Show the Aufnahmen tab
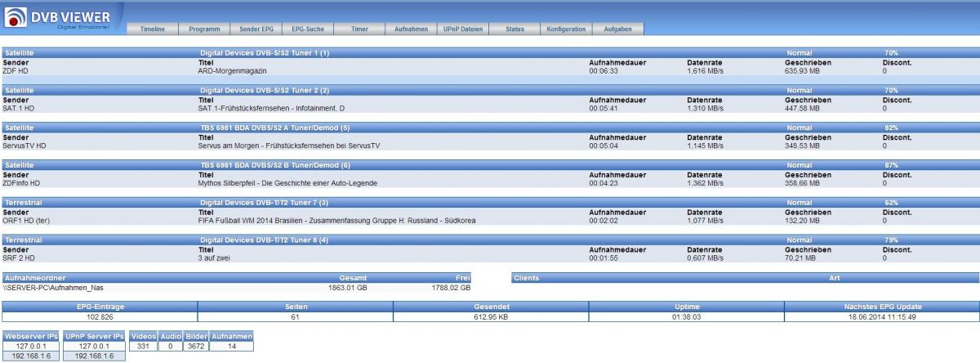Image resolution: width=980 pixels, height=363 pixels. pyautogui.click(x=411, y=29)
